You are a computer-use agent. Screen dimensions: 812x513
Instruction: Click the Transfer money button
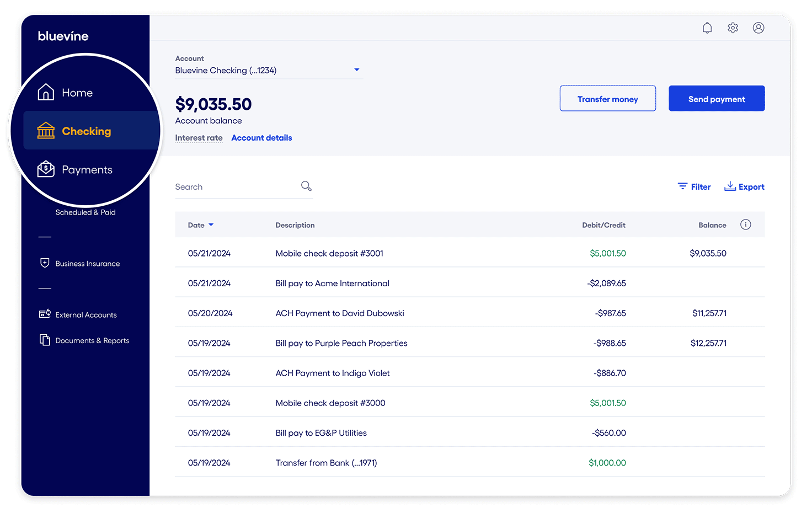click(x=607, y=98)
